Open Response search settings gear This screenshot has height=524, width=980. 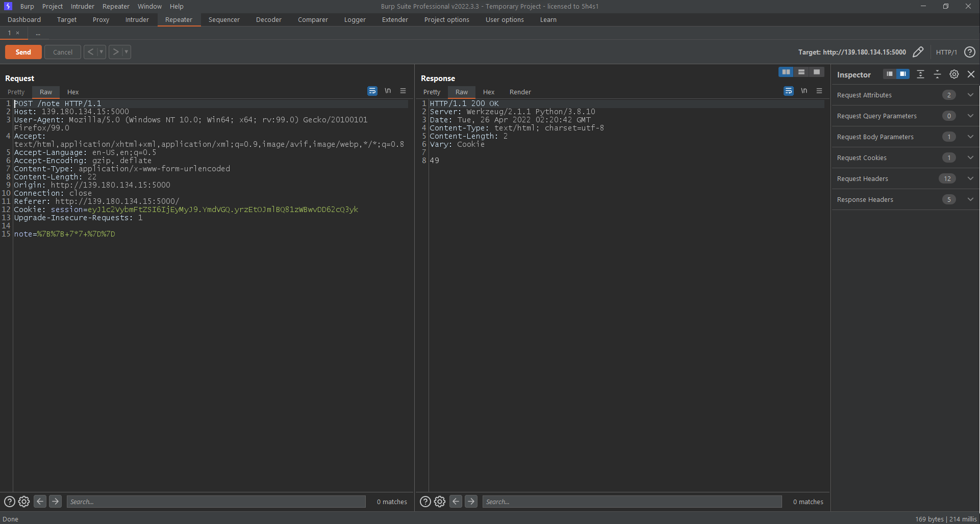[x=440, y=502]
